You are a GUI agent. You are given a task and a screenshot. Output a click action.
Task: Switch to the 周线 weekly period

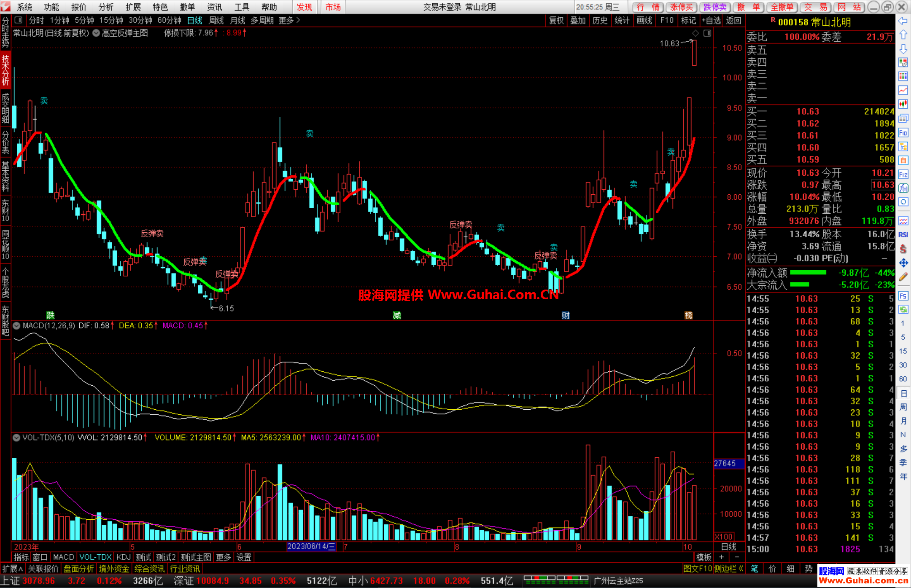point(216,20)
